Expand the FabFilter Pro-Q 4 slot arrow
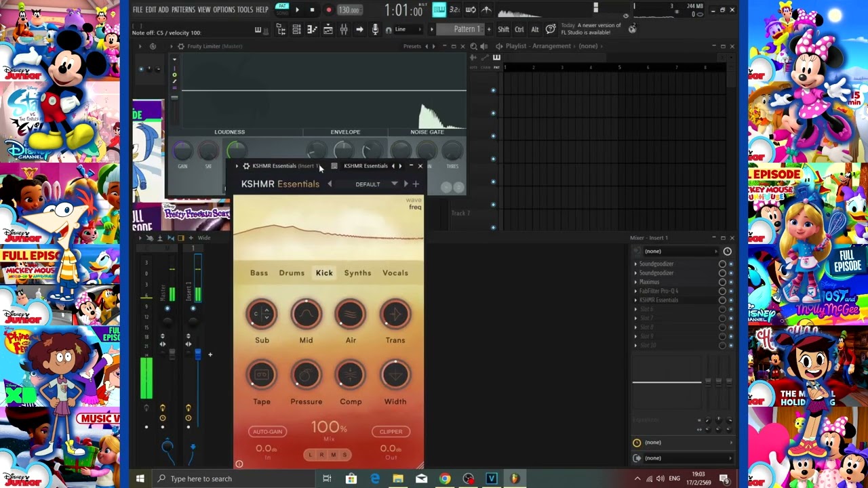 (x=635, y=291)
